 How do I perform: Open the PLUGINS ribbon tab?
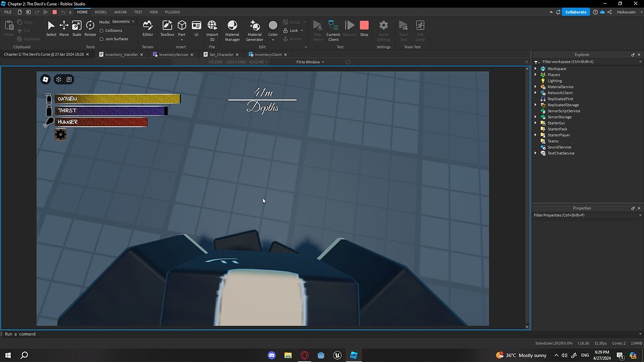tap(172, 12)
